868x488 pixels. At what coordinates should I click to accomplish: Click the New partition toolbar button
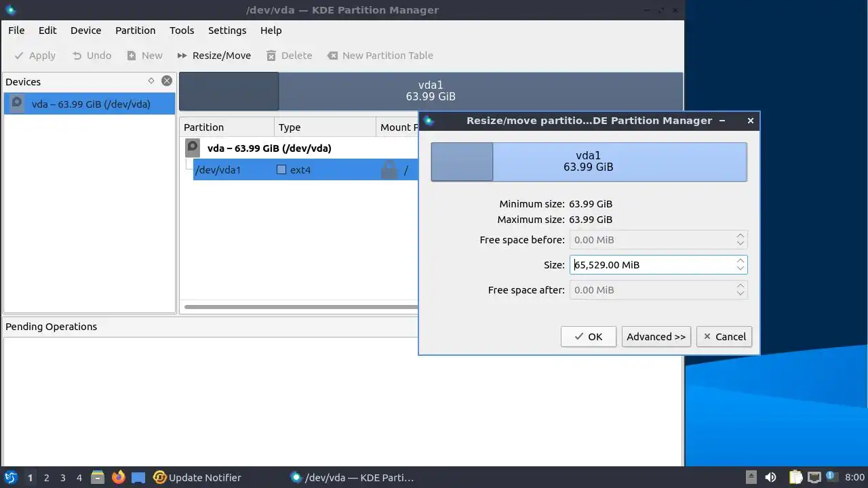click(144, 56)
